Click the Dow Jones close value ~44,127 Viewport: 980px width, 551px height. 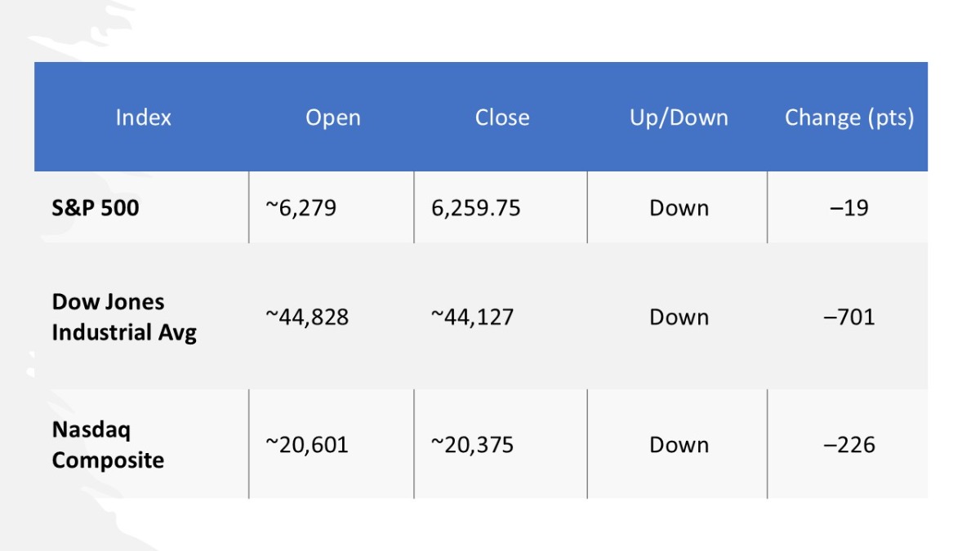[x=473, y=317]
